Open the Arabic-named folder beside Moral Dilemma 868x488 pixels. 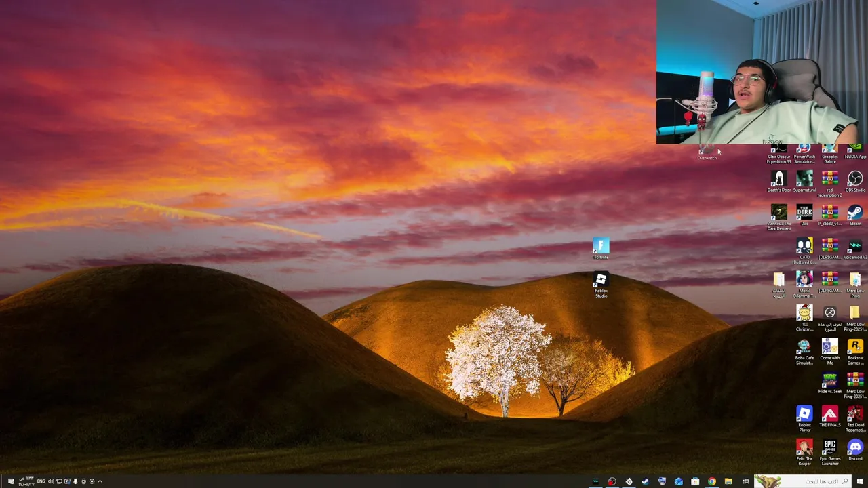tap(779, 285)
